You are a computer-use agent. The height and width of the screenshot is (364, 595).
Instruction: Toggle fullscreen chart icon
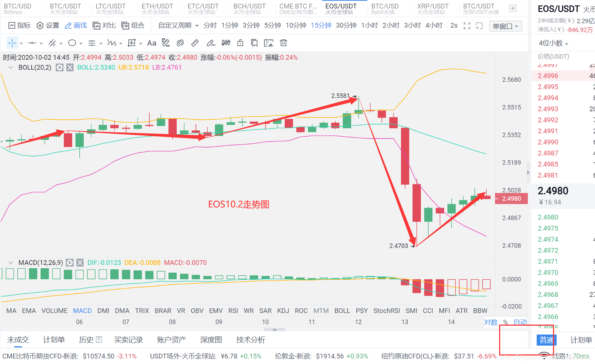point(467,26)
